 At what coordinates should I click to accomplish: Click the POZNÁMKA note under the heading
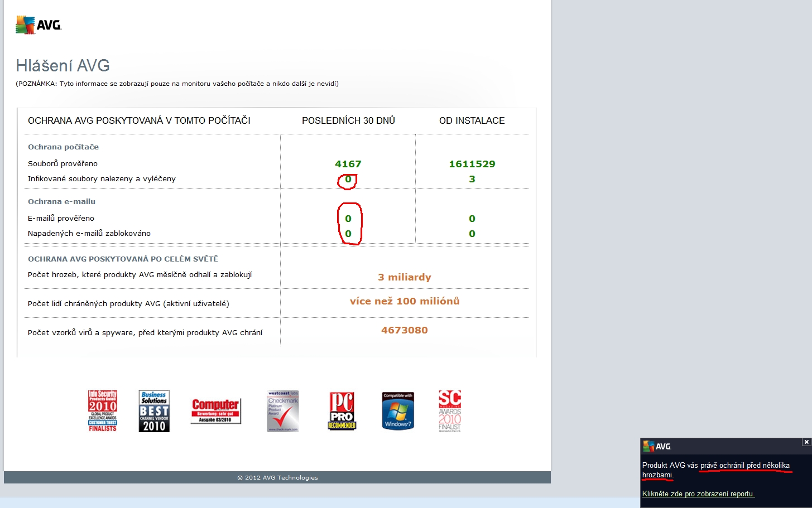coord(177,84)
